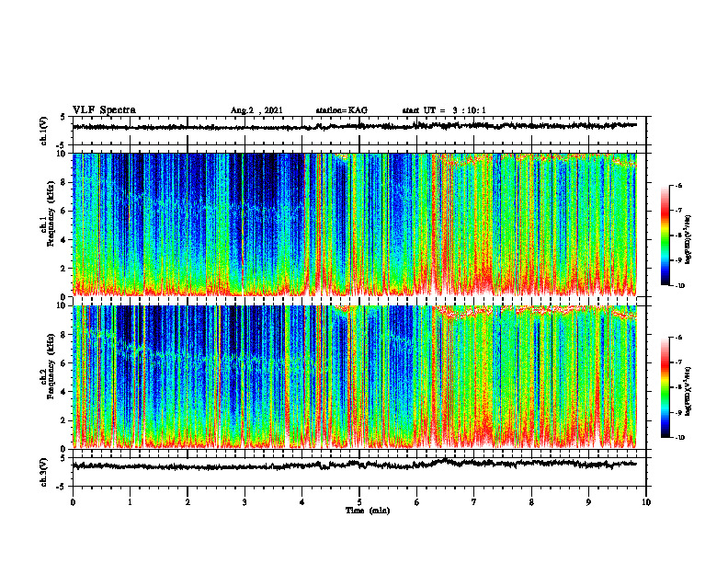Click the "-10" label on ch.1 color bar

click(x=679, y=286)
